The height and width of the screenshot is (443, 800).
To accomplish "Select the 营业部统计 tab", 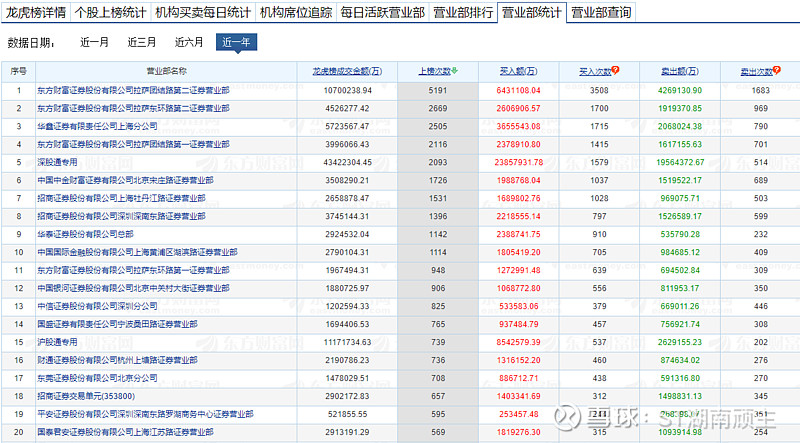I will pos(532,12).
